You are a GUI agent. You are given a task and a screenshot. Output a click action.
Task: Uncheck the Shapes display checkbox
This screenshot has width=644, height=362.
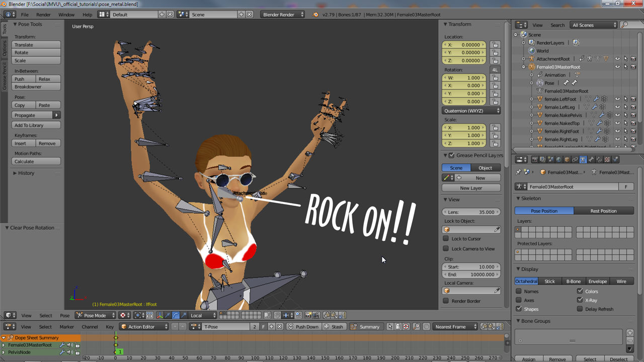coord(519,309)
